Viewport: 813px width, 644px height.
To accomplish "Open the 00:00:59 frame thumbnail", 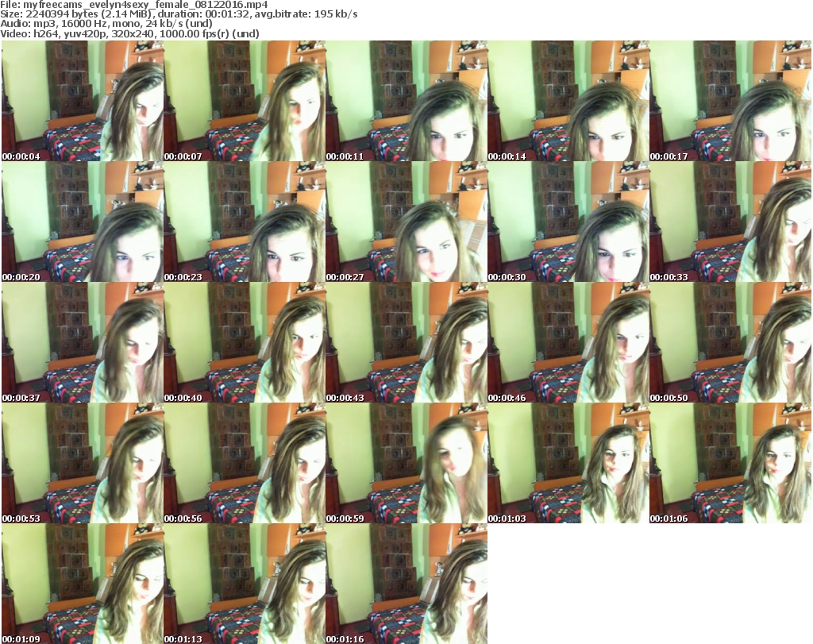I will click(x=406, y=464).
